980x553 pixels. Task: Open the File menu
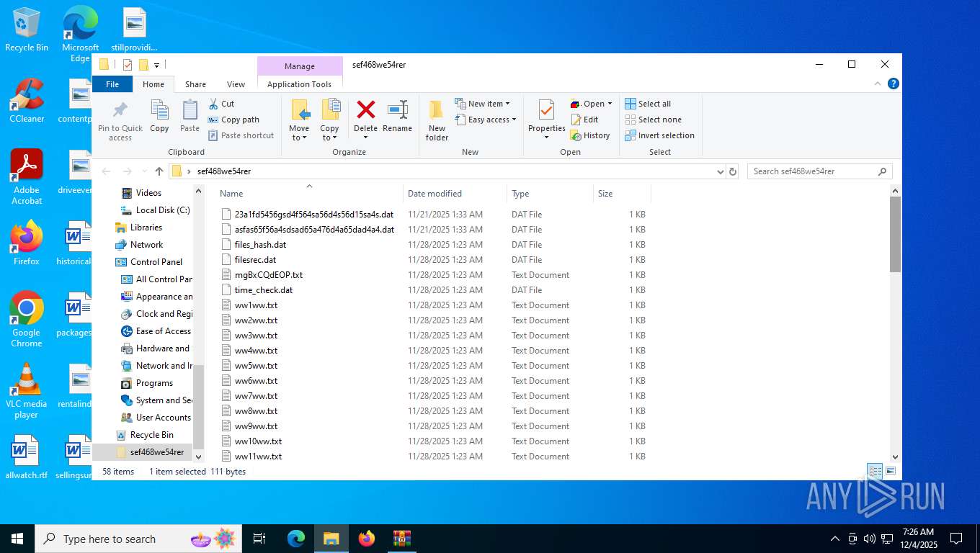[x=112, y=84]
